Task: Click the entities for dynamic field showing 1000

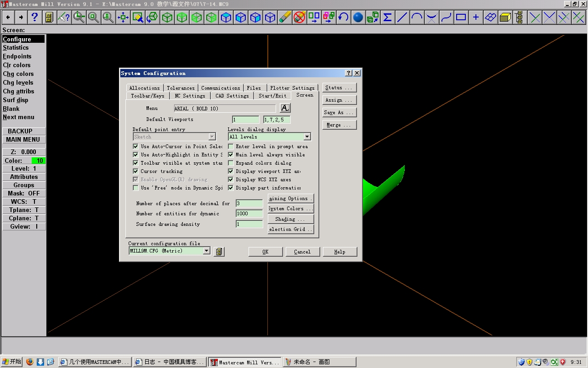Action: pyautogui.click(x=249, y=213)
